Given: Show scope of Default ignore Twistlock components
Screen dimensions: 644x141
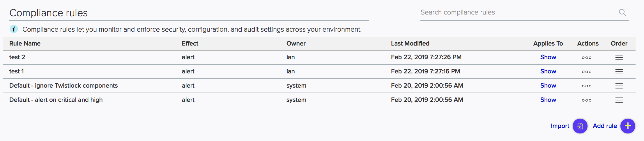Looking at the screenshot, I should [x=548, y=86].
